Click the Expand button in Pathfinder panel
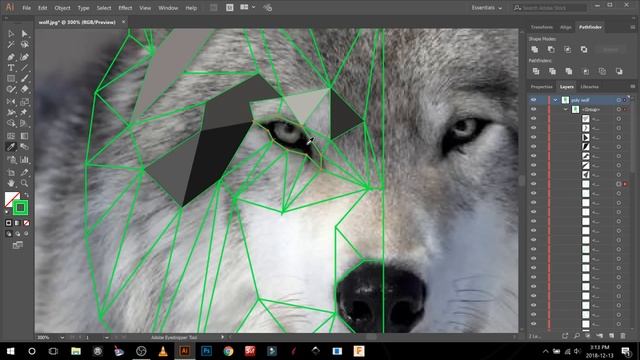Image resolution: width=640 pixels, height=360 pixels. pyautogui.click(x=611, y=49)
